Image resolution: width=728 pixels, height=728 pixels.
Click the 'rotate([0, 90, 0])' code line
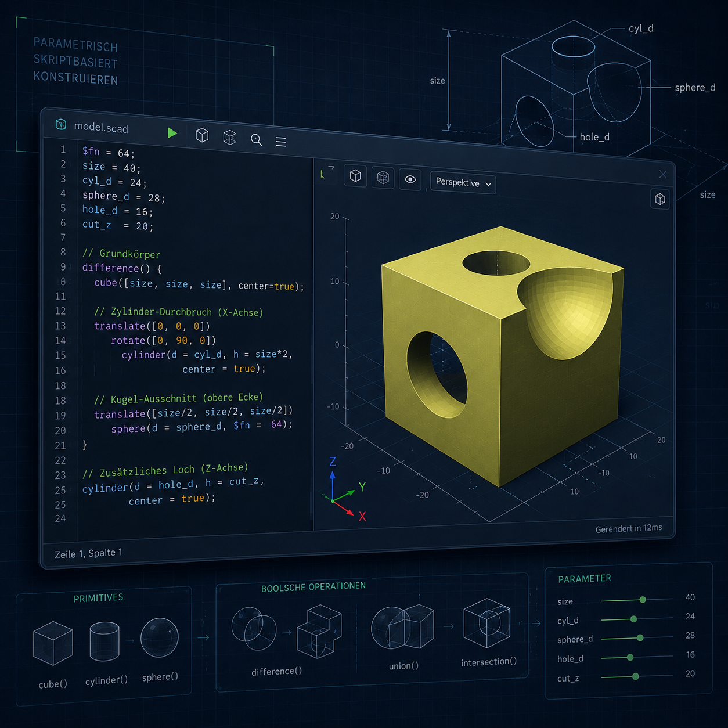pos(163,340)
